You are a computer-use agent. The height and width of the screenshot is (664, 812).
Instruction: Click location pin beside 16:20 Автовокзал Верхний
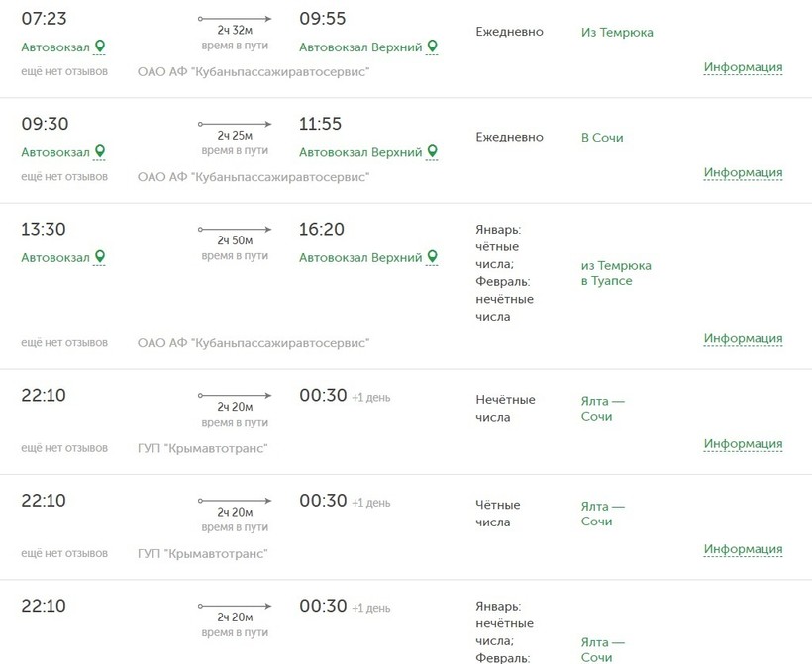coord(433,257)
